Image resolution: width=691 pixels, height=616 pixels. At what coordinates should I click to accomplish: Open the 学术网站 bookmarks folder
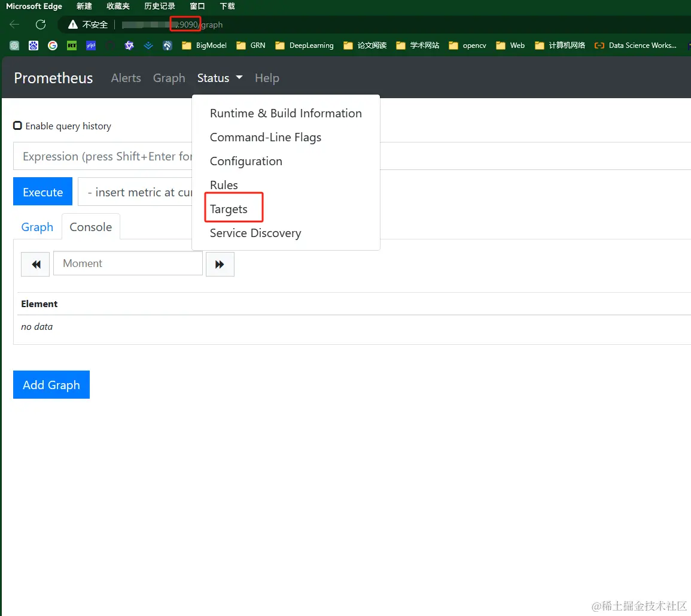pos(418,45)
